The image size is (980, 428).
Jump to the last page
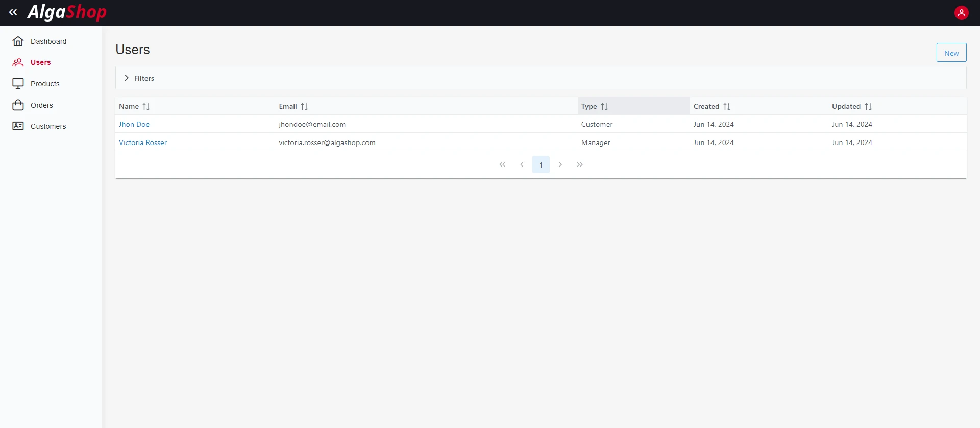[580, 164]
